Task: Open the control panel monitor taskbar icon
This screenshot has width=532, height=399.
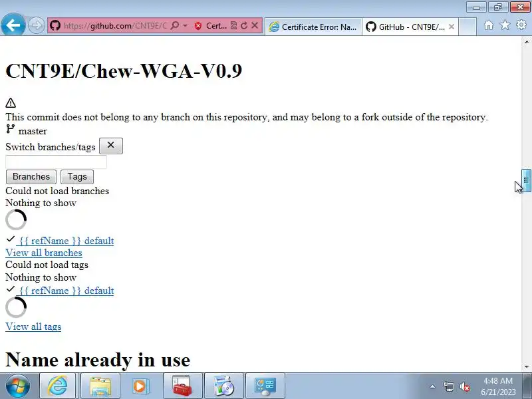Action: pyautogui.click(x=265, y=386)
